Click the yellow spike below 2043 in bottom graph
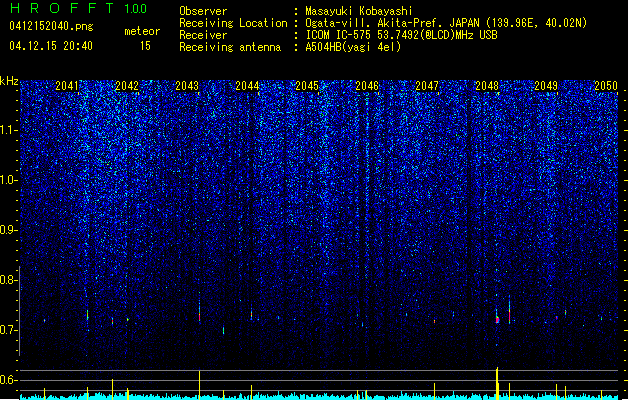The image size is (629, 400). 199,385
